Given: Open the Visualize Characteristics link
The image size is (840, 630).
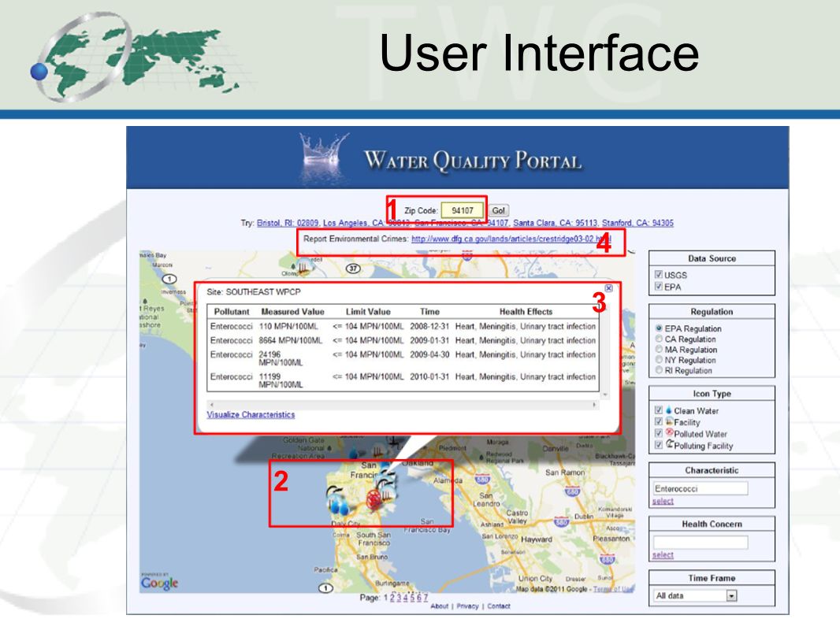Looking at the screenshot, I should [x=251, y=414].
